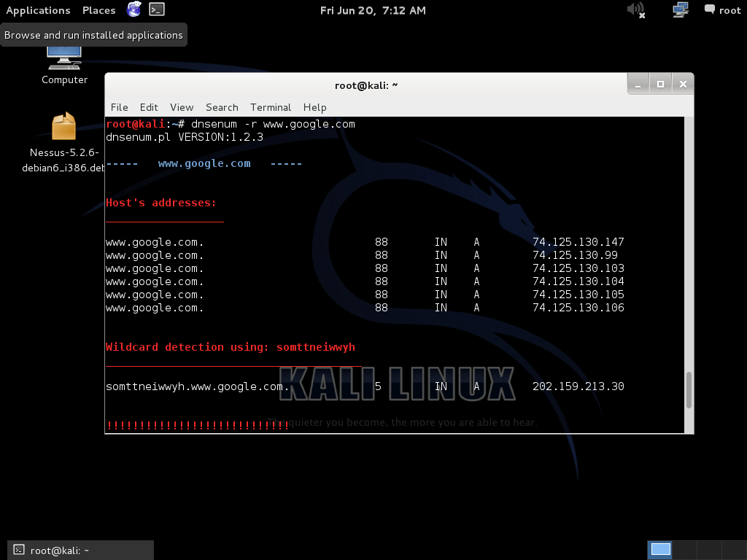Select the Nessus-5.2.6 deb package on the desktop
Screen dimensions: 747x560
(64, 142)
